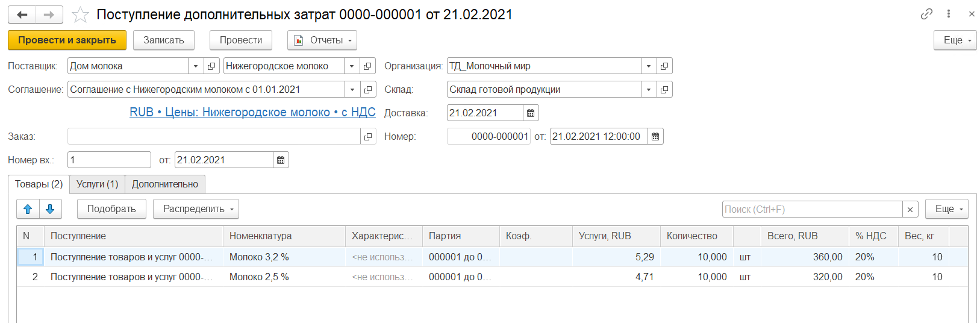Clear the search field with X icon
The width and height of the screenshot is (980, 323).
(910, 209)
